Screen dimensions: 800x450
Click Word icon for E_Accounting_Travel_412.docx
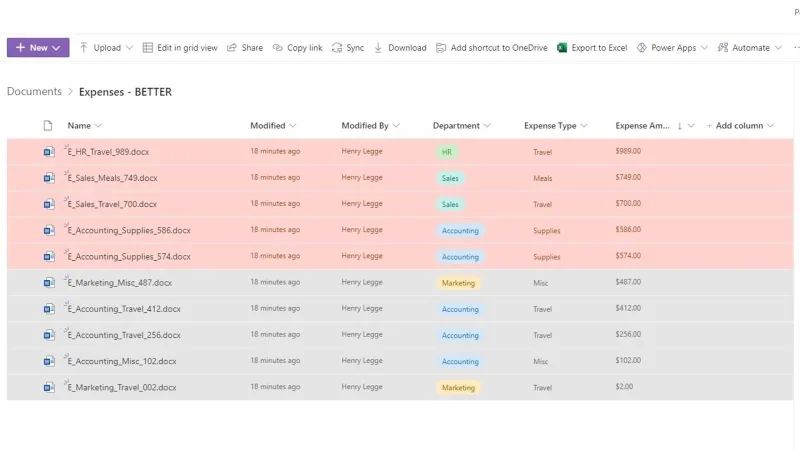pyautogui.click(x=49, y=309)
